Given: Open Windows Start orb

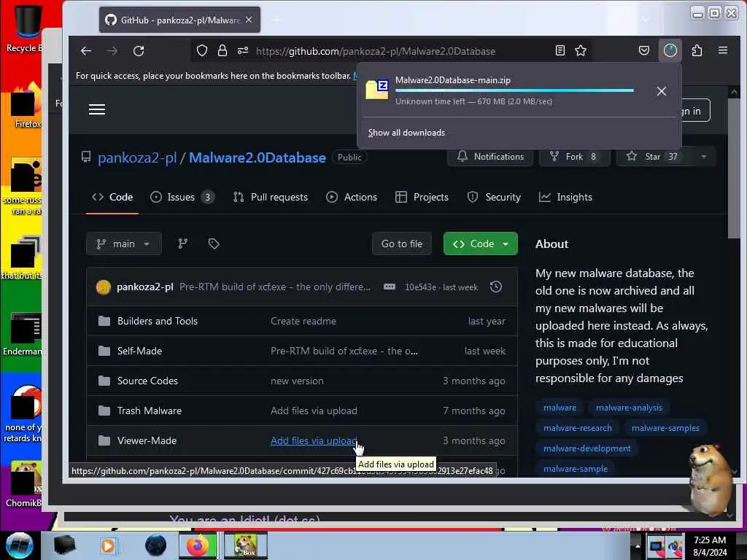Looking at the screenshot, I should [x=20, y=545].
